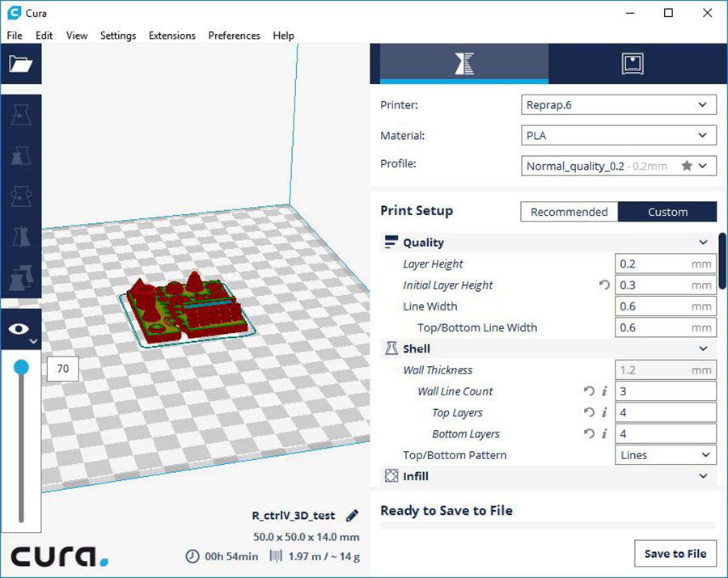Click the star icon in Profile field

(x=687, y=166)
